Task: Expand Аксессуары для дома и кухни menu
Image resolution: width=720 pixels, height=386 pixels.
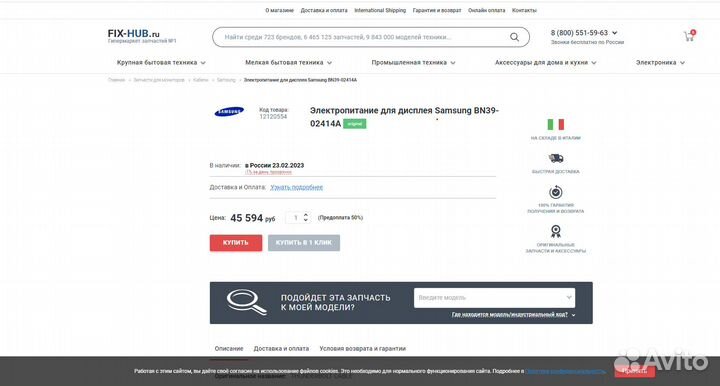Action: (x=546, y=62)
